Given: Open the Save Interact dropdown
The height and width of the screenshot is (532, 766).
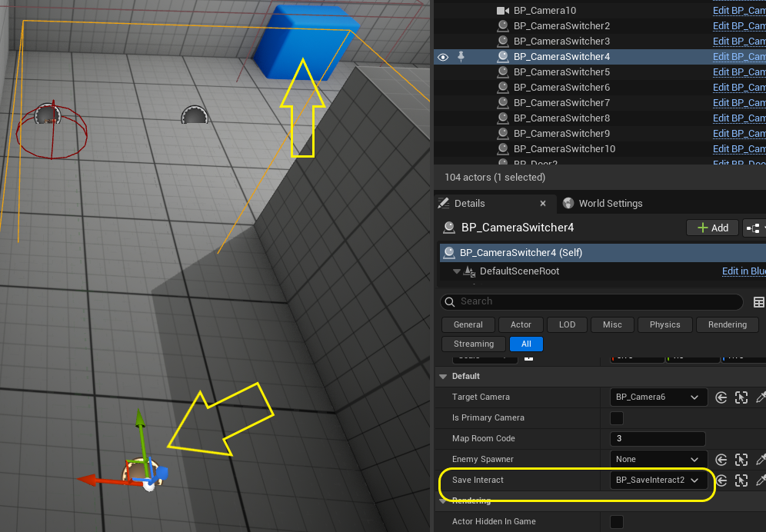Looking at the screenshot, I should (x=658, y=480).
